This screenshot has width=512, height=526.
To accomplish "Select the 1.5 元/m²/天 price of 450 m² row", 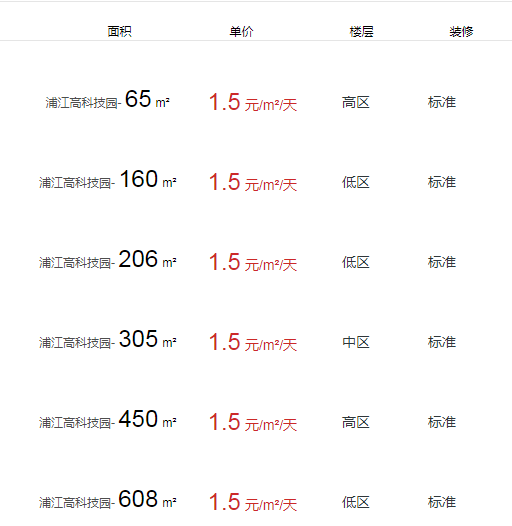I will coord(253,422).
